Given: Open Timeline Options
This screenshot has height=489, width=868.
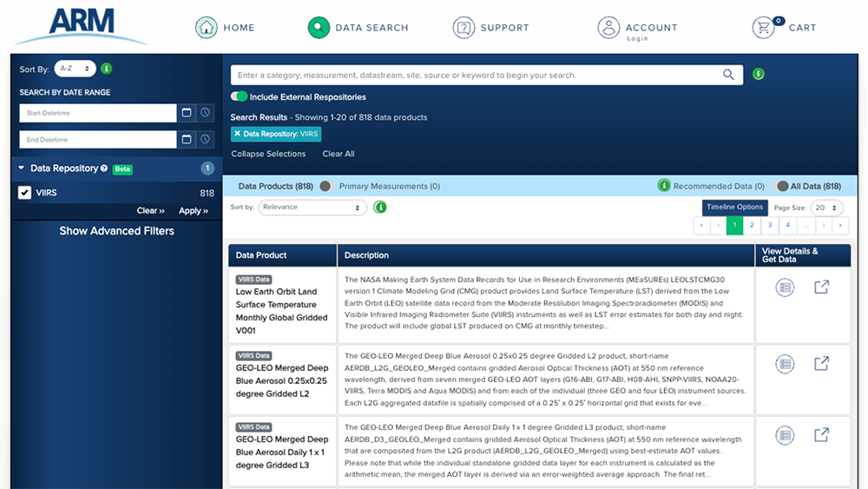Looking at the screenshot, I should point(734,207).
